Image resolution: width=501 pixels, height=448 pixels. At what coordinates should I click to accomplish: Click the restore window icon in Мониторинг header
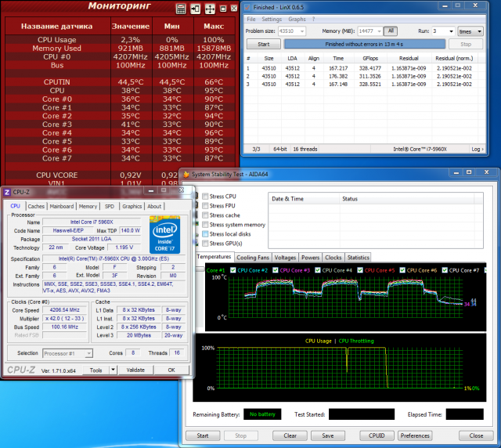(x=223, y=9)
